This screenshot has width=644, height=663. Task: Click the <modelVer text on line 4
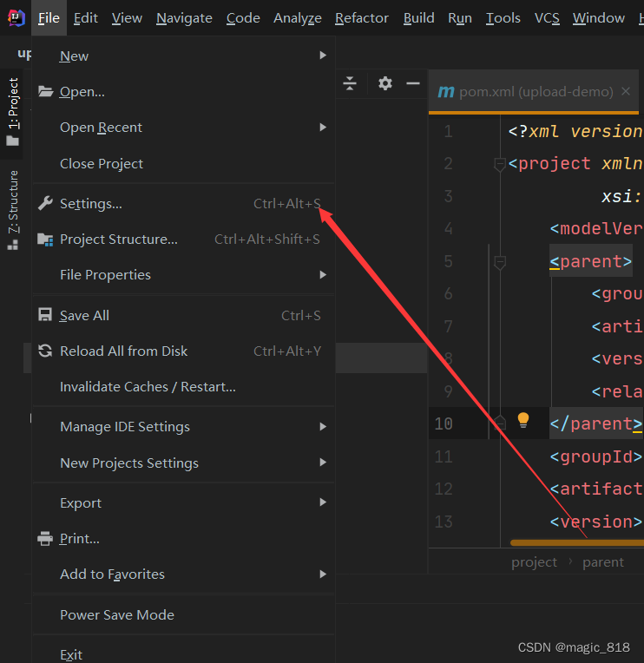pyautogui.click(x=596, y=229)
